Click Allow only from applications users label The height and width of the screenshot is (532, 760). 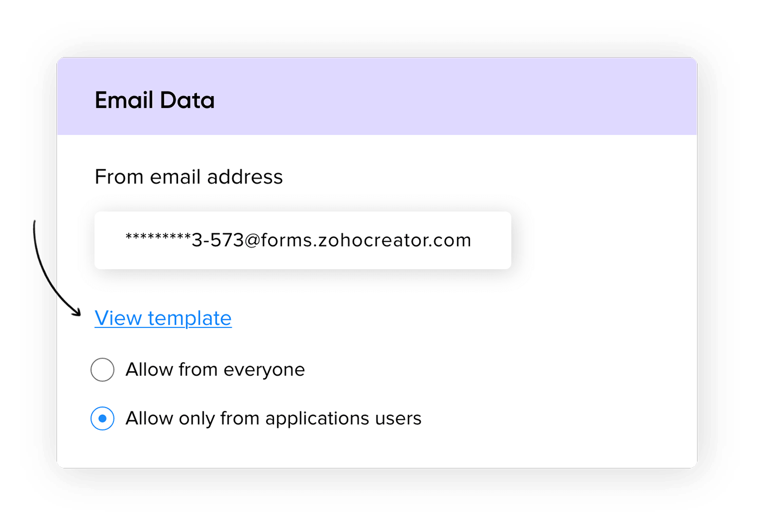(273, 419)
